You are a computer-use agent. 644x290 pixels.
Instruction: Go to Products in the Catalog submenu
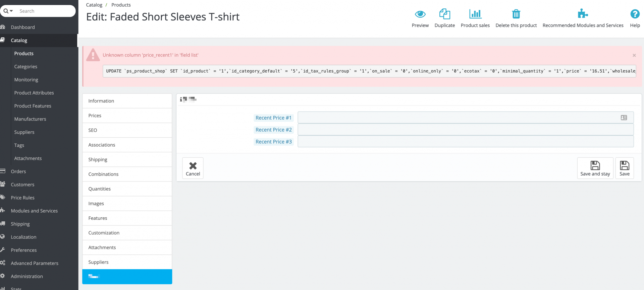(x=24, y=54)
